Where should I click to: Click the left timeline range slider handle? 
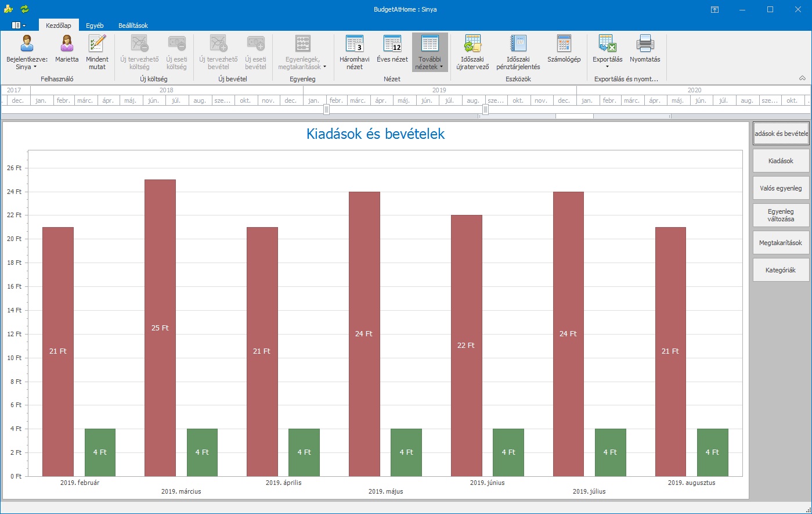pos(326,109)
